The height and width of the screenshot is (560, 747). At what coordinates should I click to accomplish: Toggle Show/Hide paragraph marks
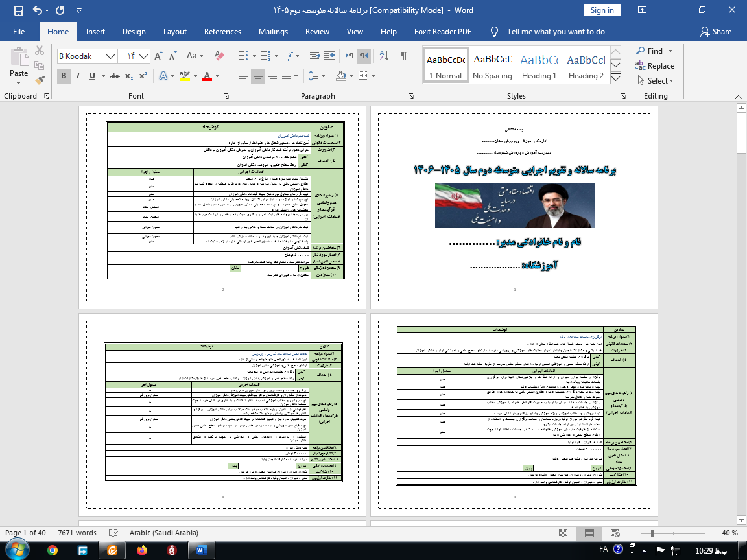(x=403, y=56)
